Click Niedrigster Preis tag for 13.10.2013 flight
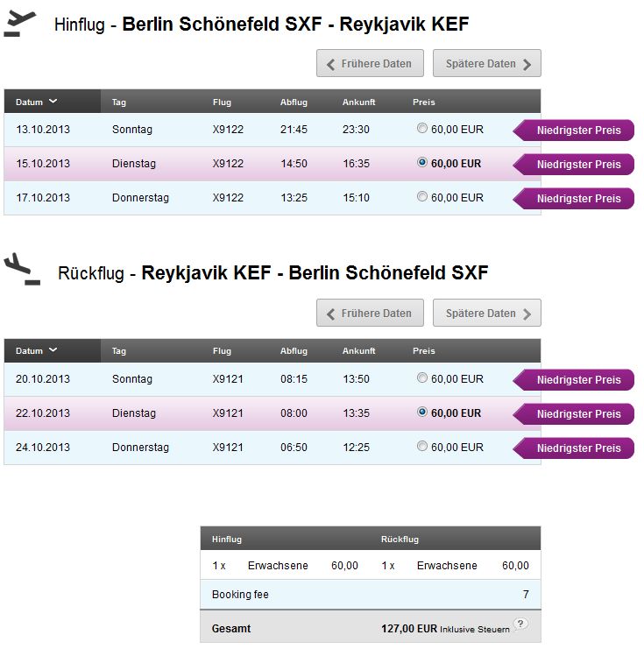The height and width of the screenshot is (649, 644). (574, 131)
